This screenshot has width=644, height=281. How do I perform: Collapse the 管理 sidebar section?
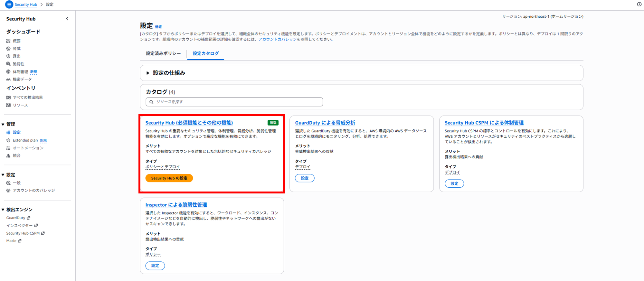coord(3,124)
